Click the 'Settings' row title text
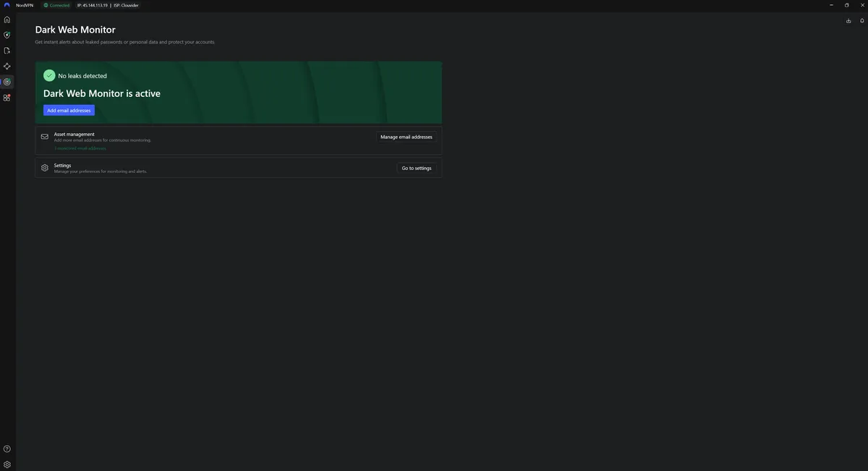Screen dimensions: 868x471 (x=62, y=166)
